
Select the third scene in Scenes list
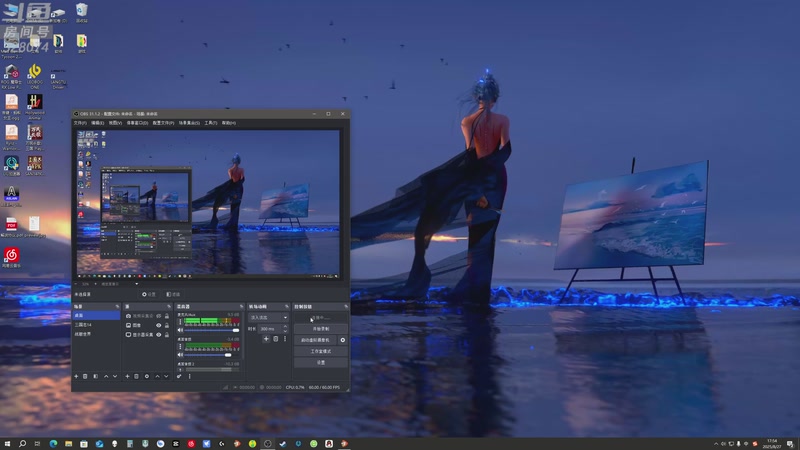pyautogui.click(x=96, y=334)
